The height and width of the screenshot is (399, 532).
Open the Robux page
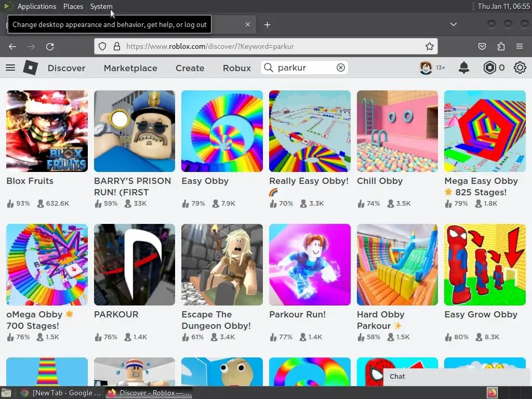tap(237, 68)
